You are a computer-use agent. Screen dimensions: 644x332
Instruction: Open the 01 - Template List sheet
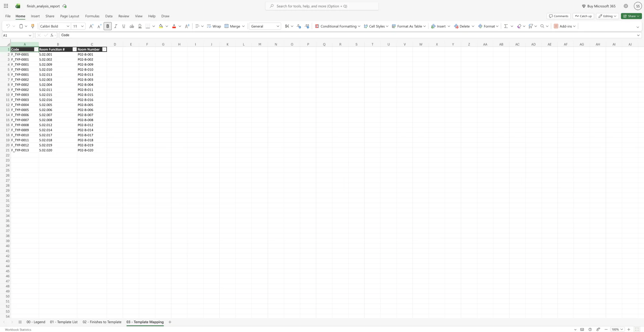pos(64,322)
